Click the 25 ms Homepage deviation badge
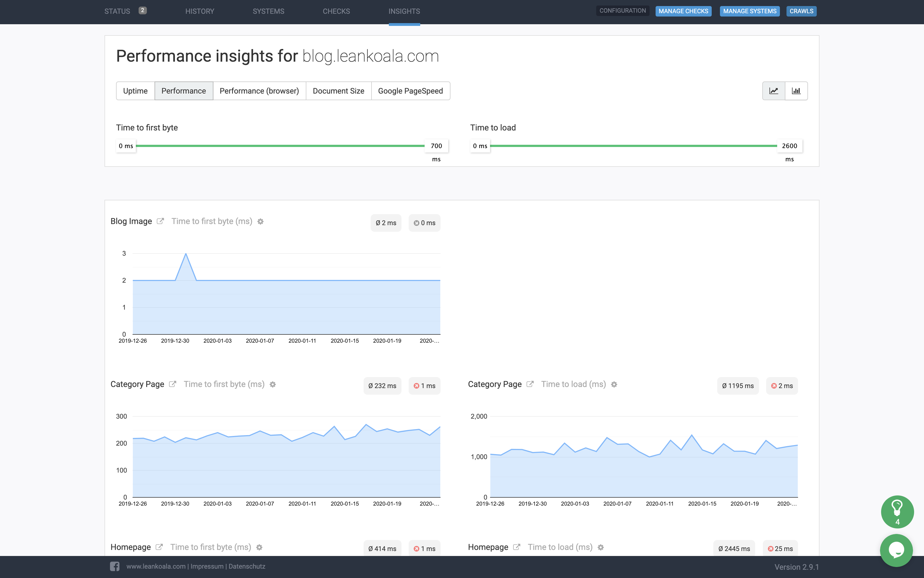This screenshot has height=578, width=924. click(780, 549)
